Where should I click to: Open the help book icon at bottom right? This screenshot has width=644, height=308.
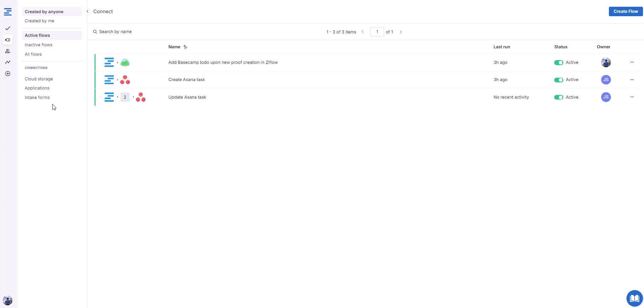point(634,298)
